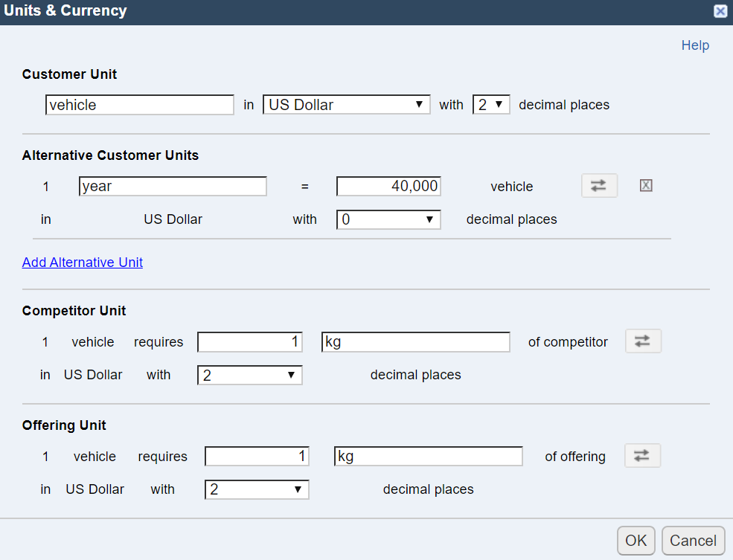Swap the year alternative unit conversion
The width and height of the screenshot is (733, 560).
coord(599,185)
